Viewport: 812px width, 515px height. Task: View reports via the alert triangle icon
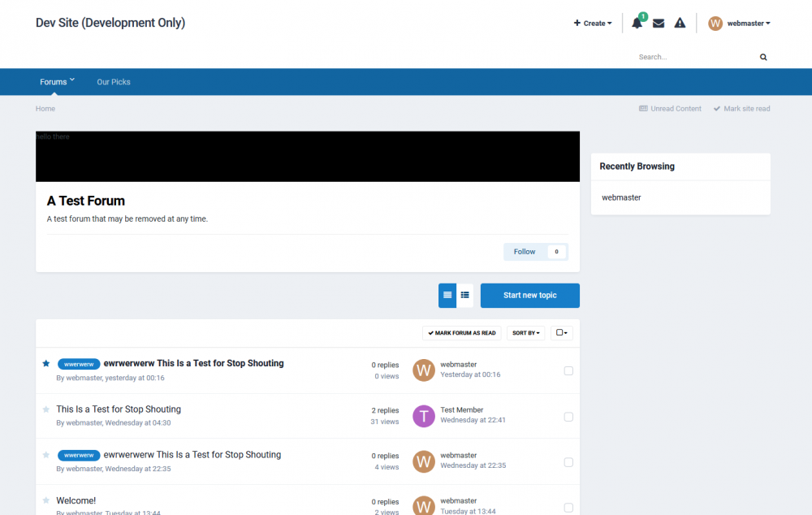tap(680, 23)
